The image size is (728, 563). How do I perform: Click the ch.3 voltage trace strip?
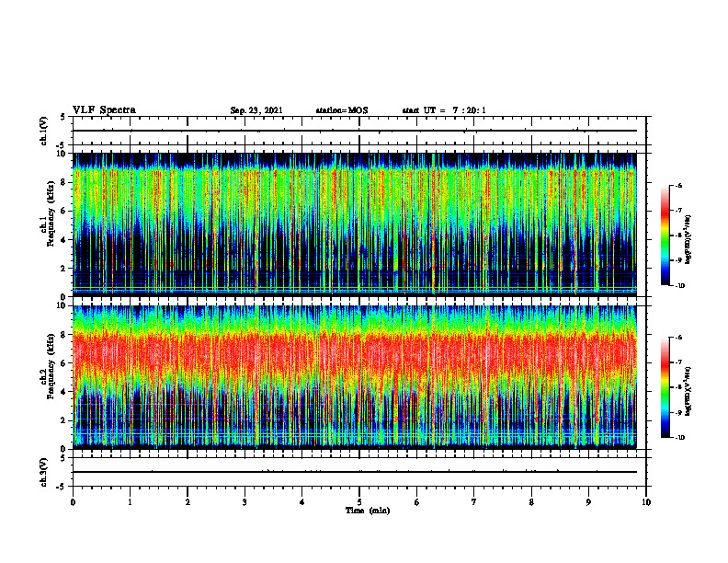click(359, 472)
